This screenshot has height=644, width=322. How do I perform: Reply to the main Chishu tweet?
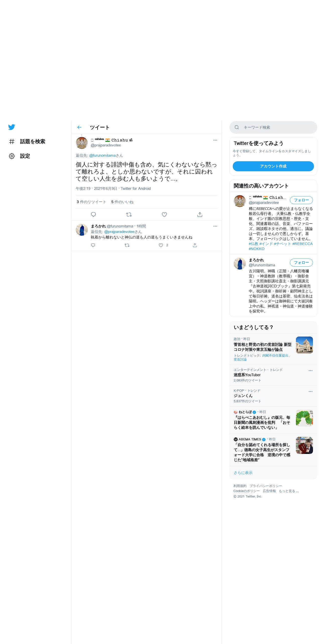pyautogui.click(x=93, y=215)
